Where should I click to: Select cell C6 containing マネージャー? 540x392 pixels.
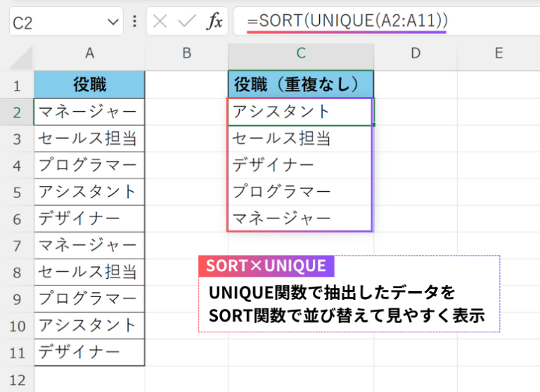tap(301, 218)
